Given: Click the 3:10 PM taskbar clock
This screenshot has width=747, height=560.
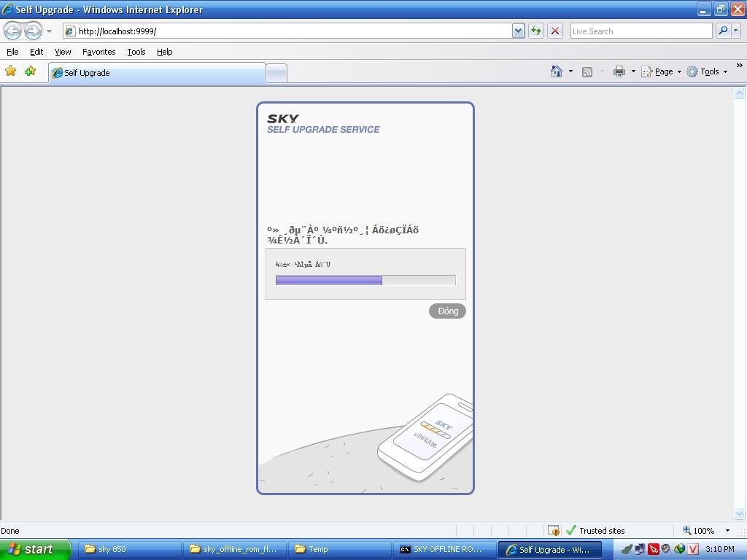Looking at the screenshot, I should tap(719, 549).
